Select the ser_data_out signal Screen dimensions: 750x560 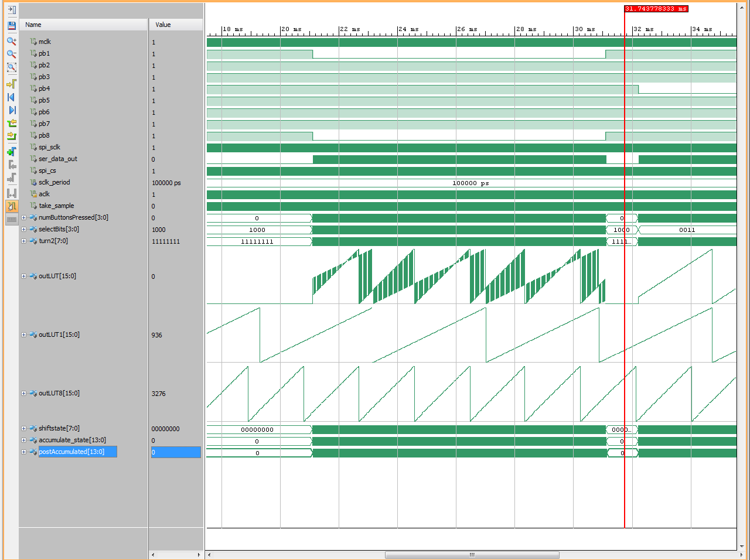point(58,159)
